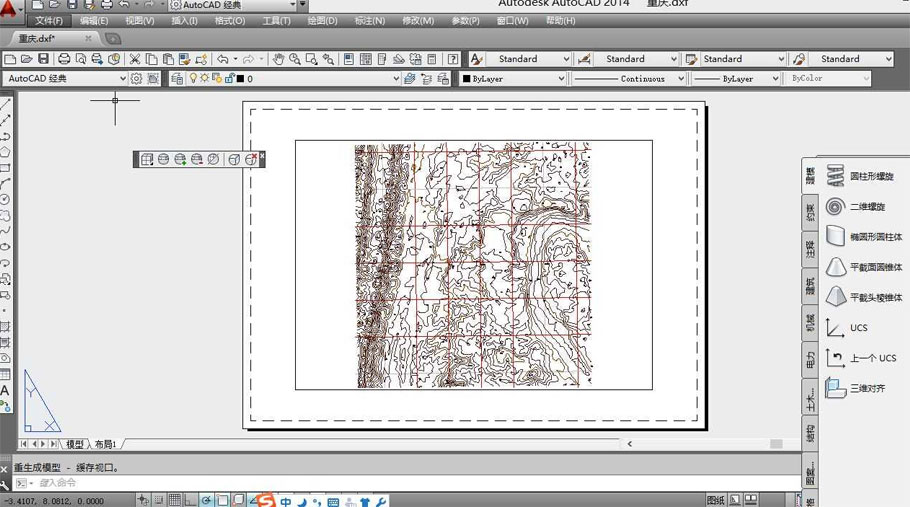The height and width of the screenshot is (507, 910).
Task: Open the Help question mark icon
Action: [x=453, y=59]
